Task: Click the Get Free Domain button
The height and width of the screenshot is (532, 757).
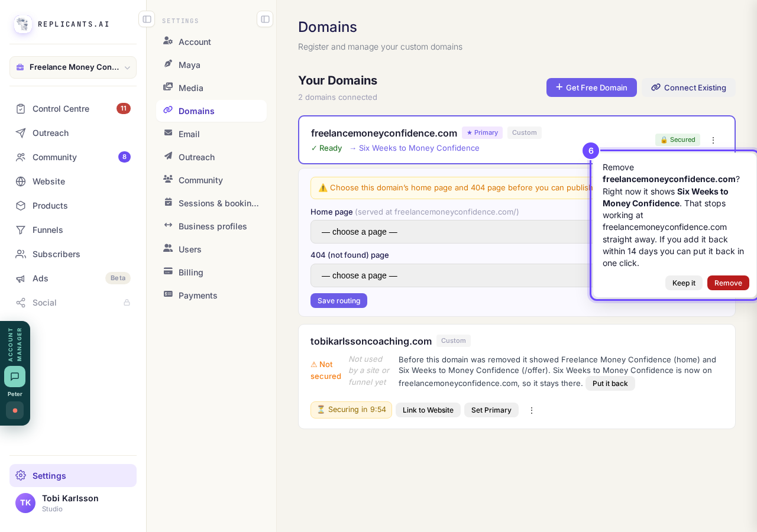Action: point(591,87)
